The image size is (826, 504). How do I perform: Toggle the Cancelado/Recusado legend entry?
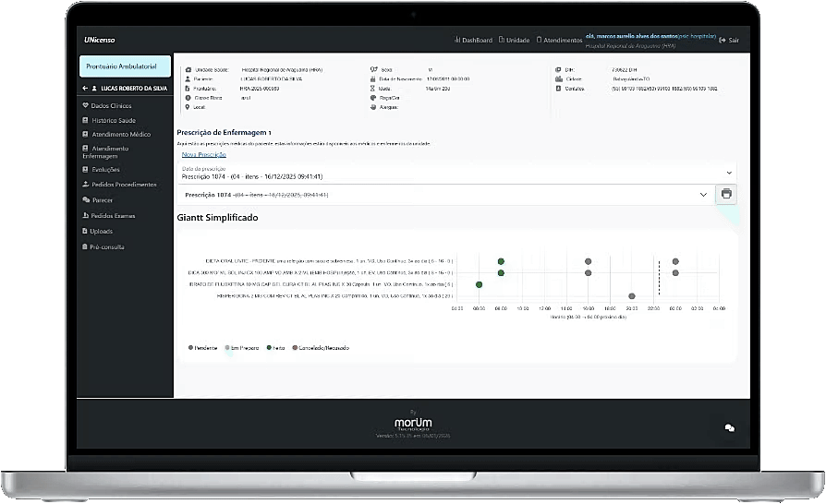point(319,348)
